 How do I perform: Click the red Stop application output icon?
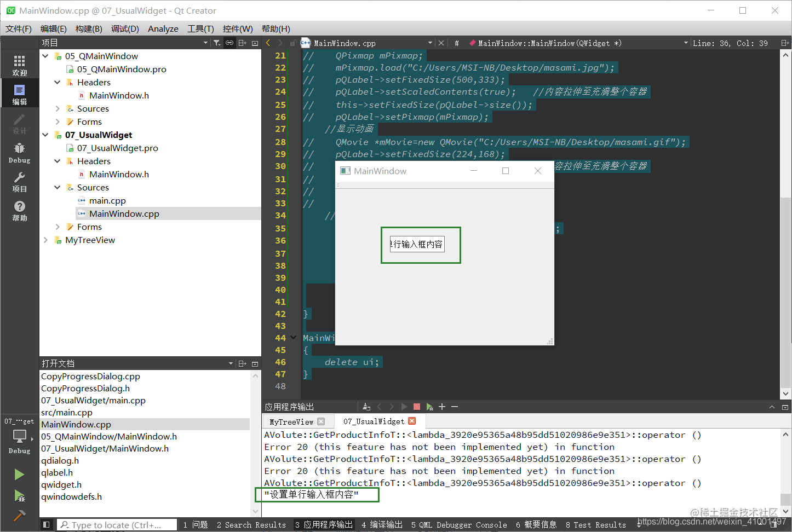[416, 406]
